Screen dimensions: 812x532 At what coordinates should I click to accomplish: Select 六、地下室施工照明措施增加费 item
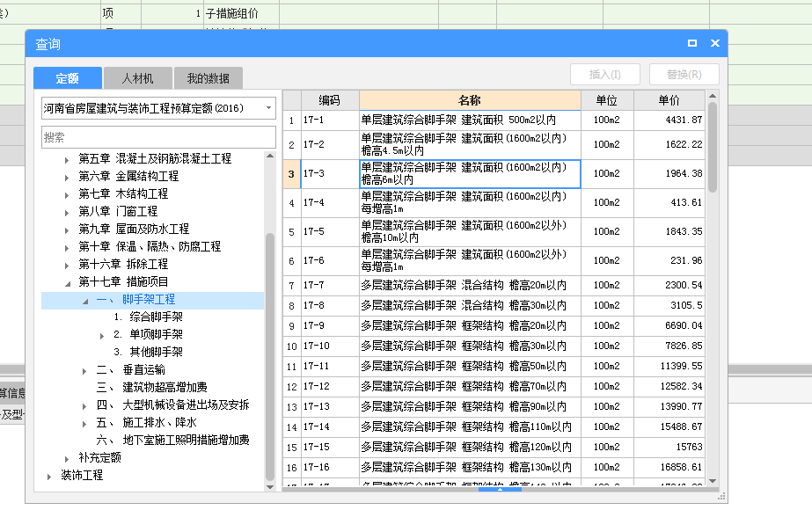172,440
